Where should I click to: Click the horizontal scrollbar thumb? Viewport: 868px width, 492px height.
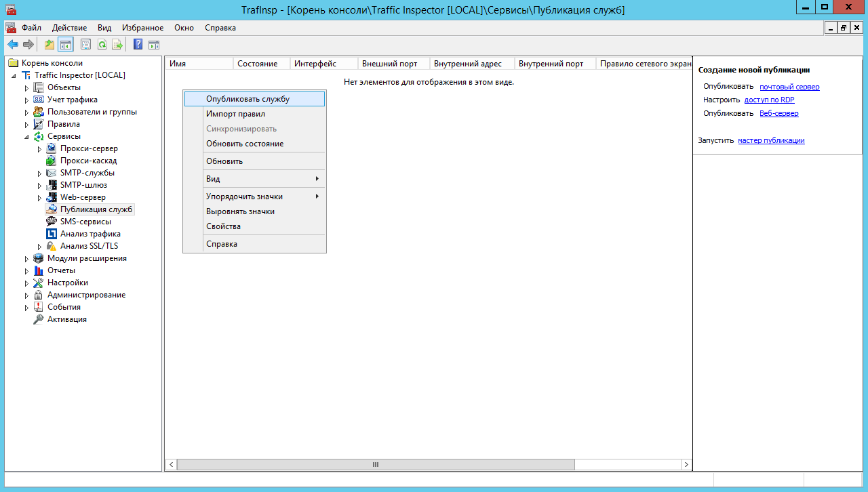tap(376, 465)
